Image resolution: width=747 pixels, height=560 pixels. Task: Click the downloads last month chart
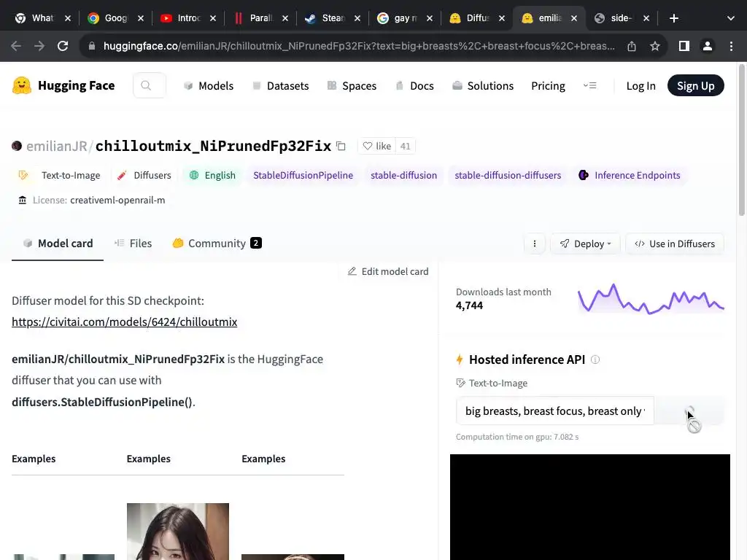(651, 298)
